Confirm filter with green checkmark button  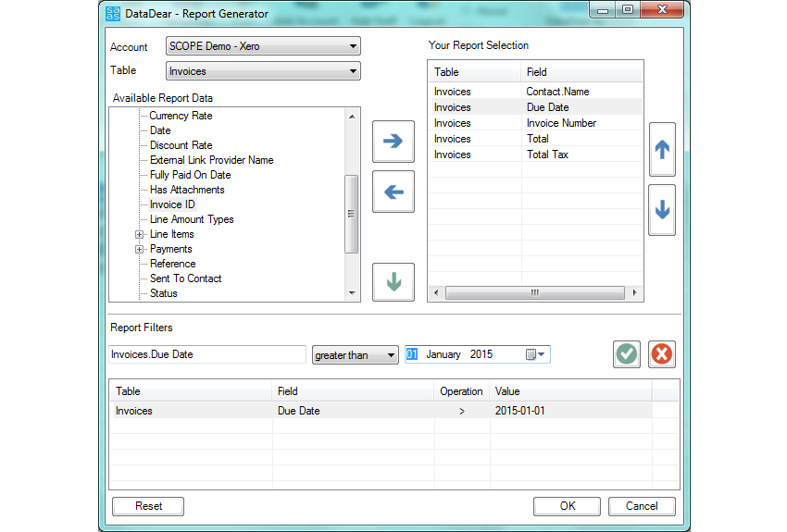click(x=627, y=354)
